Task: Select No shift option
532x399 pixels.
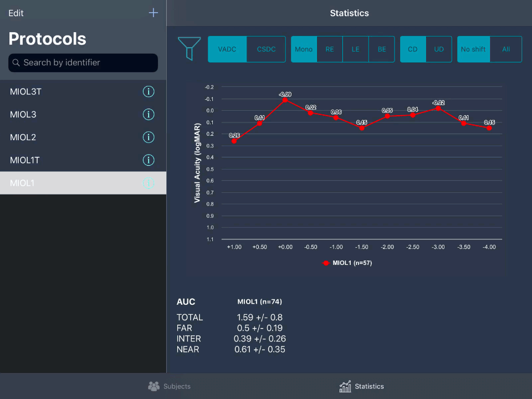Action: coord(473,49)
